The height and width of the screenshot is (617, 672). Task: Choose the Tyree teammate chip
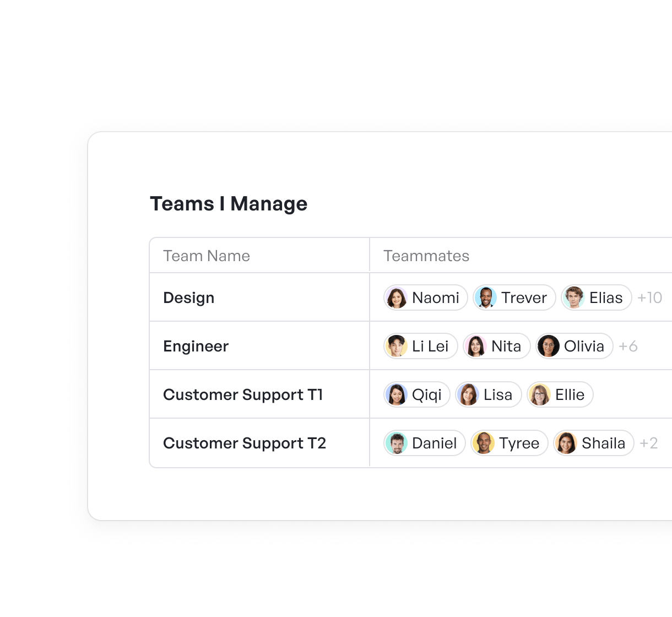(510, 443)
